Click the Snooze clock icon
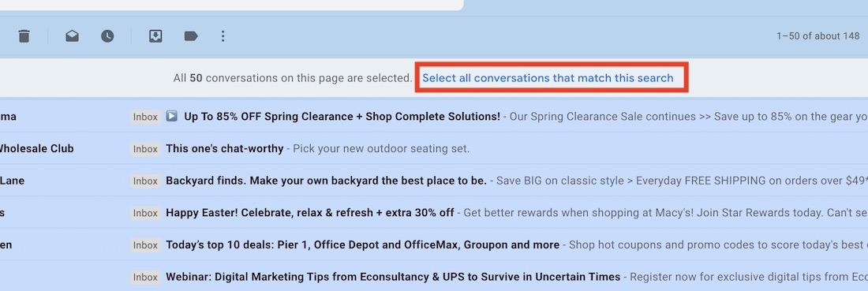 (107, 36)
